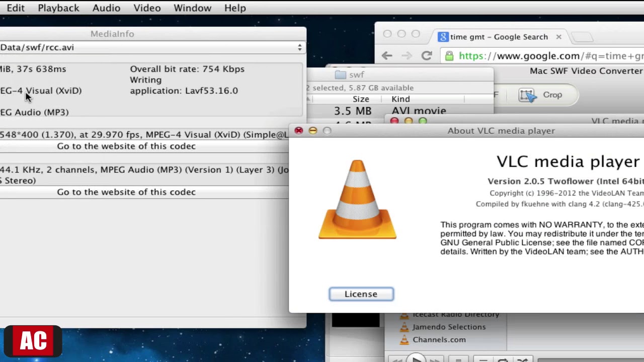Click the large VLC cone logo in the About window
This screenshot has height=362, width=644.
coord(357,200)
